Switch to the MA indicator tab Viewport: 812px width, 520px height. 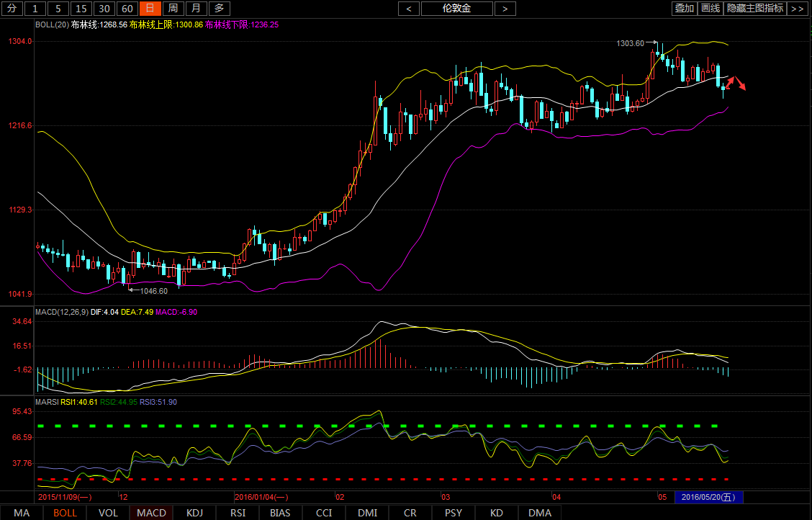tap(22, 513)
